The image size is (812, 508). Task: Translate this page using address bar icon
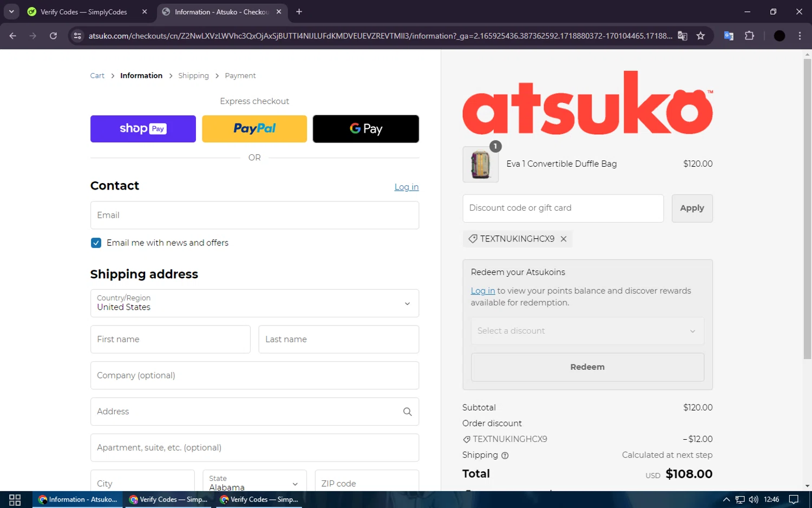[x=683, y=36]
